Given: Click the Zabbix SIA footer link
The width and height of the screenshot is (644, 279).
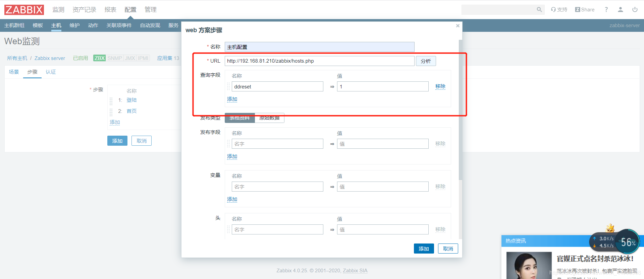Looking at the screenshot, I should 355,271.
